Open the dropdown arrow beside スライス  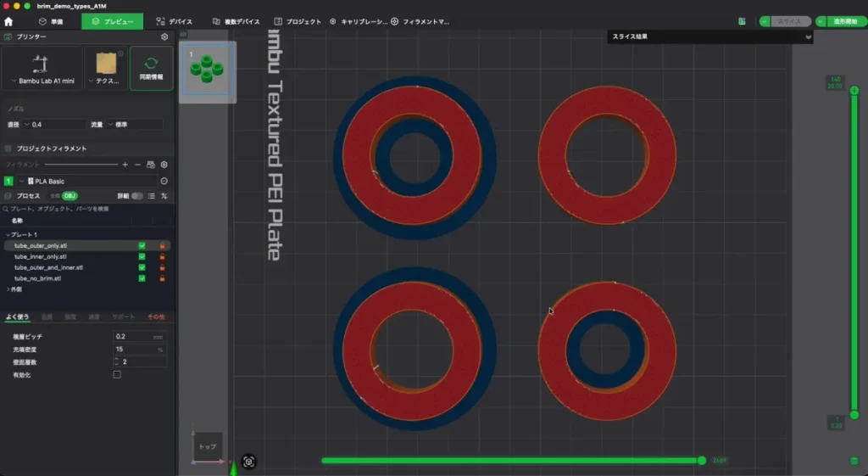(765, 21)
